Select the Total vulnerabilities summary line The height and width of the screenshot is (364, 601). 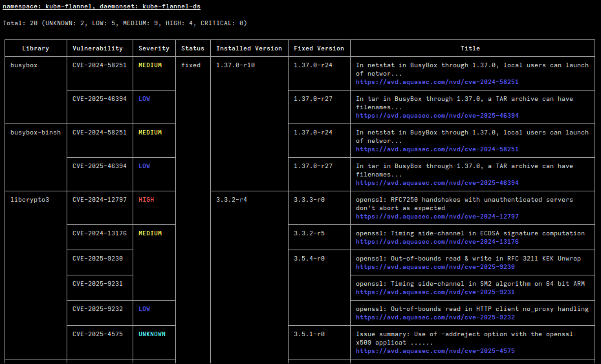coord(124,23)
